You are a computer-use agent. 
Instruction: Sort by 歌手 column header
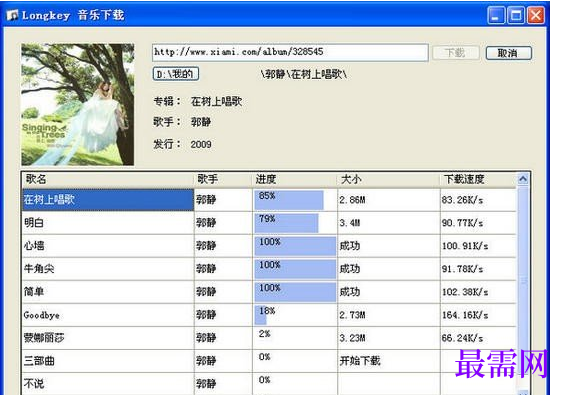pos(223,179)
